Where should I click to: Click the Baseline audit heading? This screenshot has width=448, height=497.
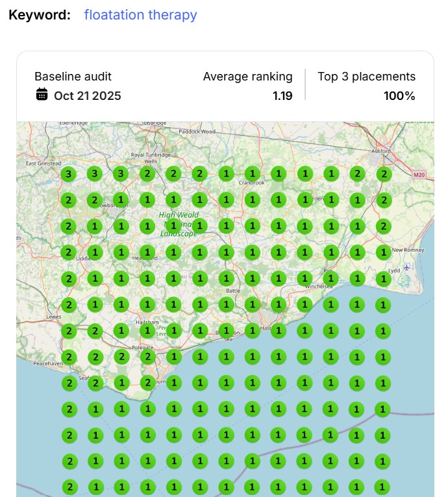pos(72,77)
